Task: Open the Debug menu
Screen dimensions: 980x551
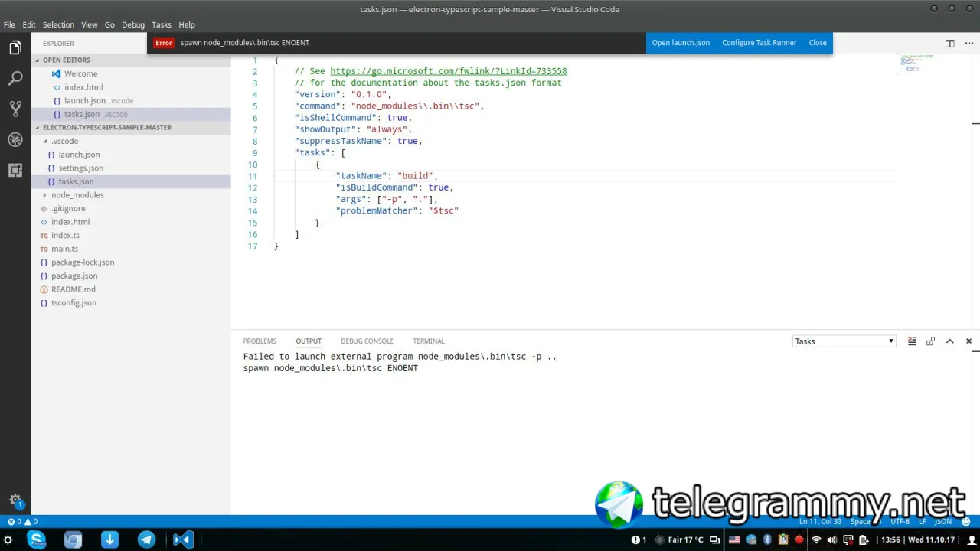Action: click(133, 24)
